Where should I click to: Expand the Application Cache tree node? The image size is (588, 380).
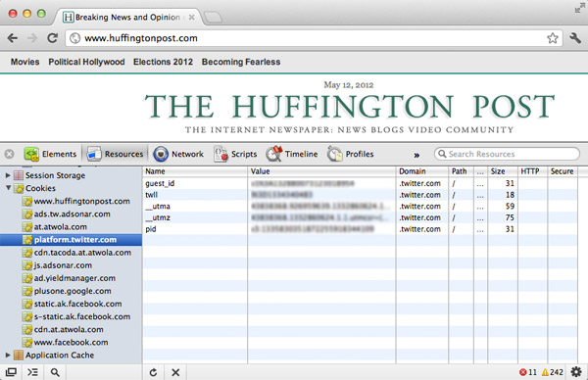tap(8, 355)
